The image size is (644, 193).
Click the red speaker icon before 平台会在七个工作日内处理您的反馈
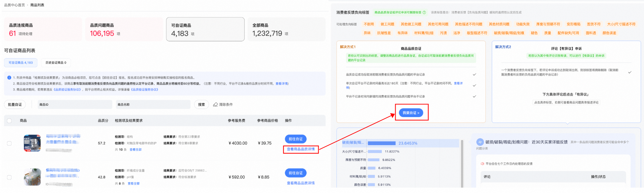click(x=482, y=164)
